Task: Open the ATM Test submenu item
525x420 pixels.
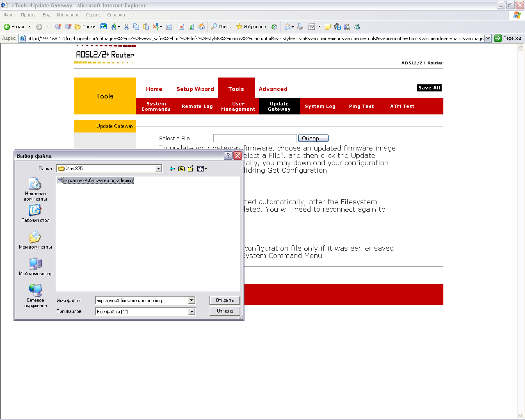Action: click(x=402, y=106)
